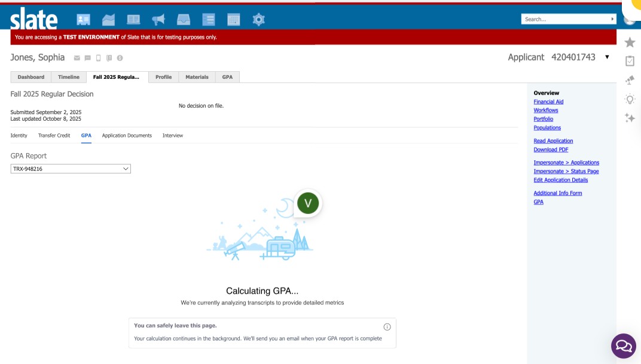View finances via the dollar icon
This screenshot has width=641, height=364.
(120, 57)
